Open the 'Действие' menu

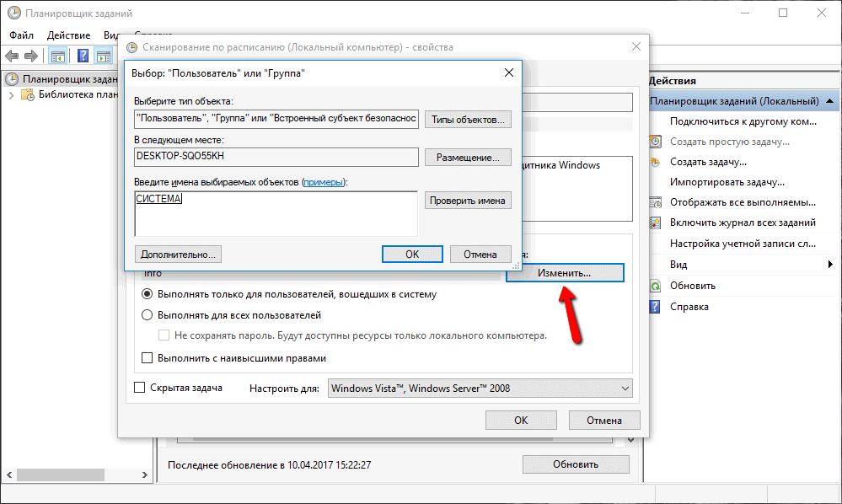click(x=68, y=35)
